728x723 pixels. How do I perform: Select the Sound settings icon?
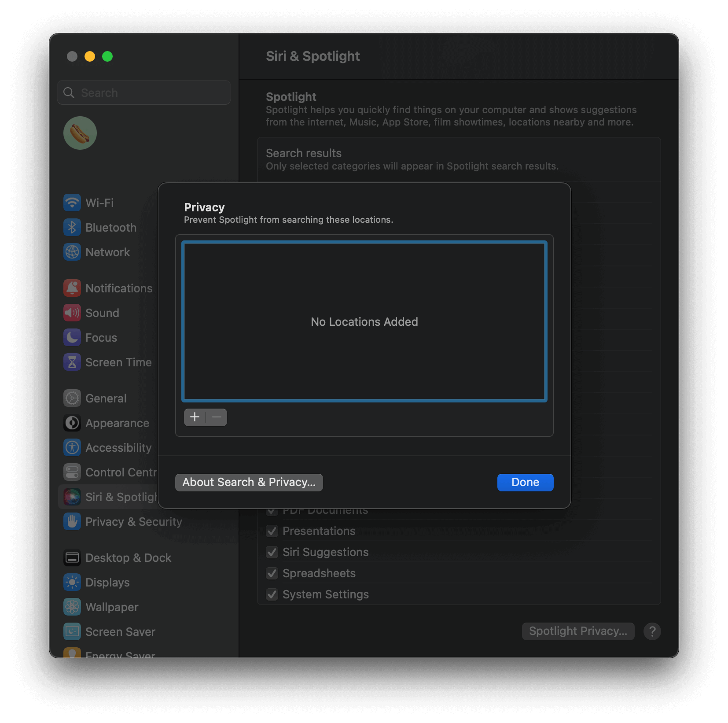(x=72, y=313)
